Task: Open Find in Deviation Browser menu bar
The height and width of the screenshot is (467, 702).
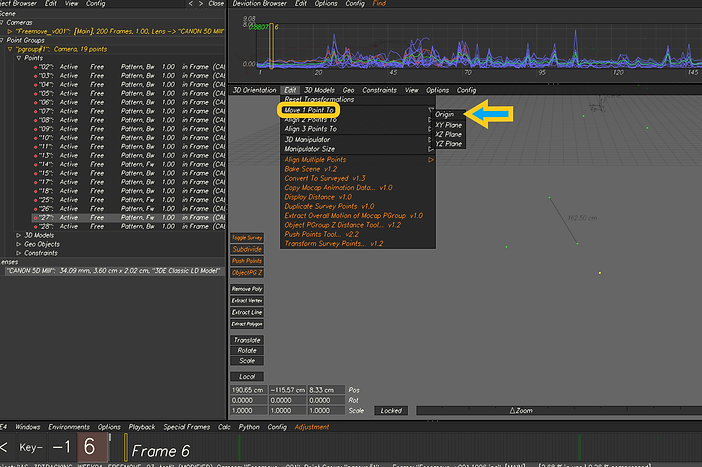Action: click(x=379, y=4)
